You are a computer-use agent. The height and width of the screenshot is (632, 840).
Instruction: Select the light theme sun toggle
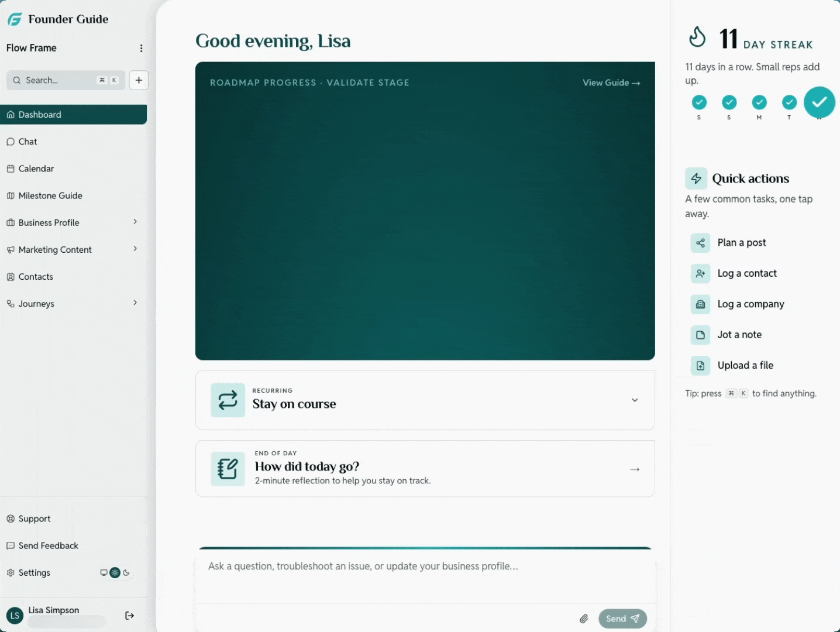[115, 573]
